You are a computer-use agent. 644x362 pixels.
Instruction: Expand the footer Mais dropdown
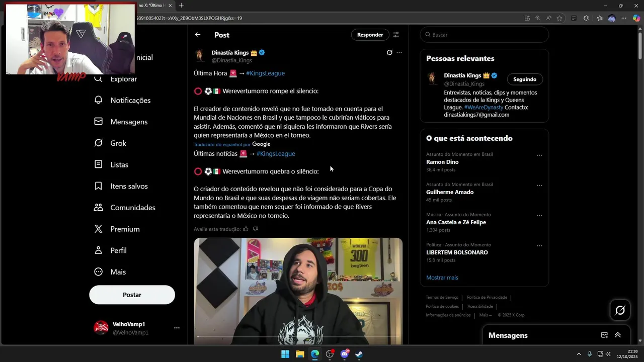[x=486, y=315]
